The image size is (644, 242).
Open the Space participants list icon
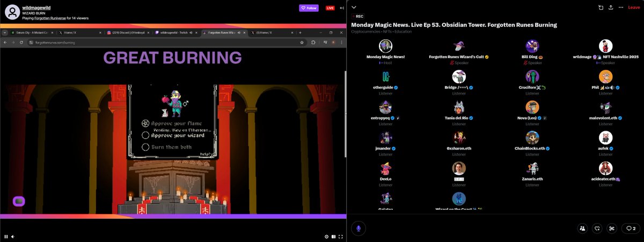tap(582, 228)
